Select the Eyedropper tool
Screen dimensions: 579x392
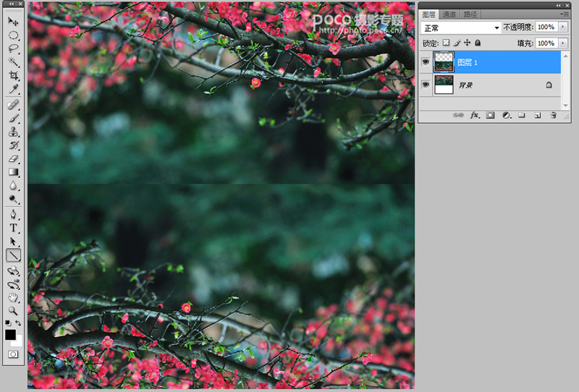click(x=13, y=88)
